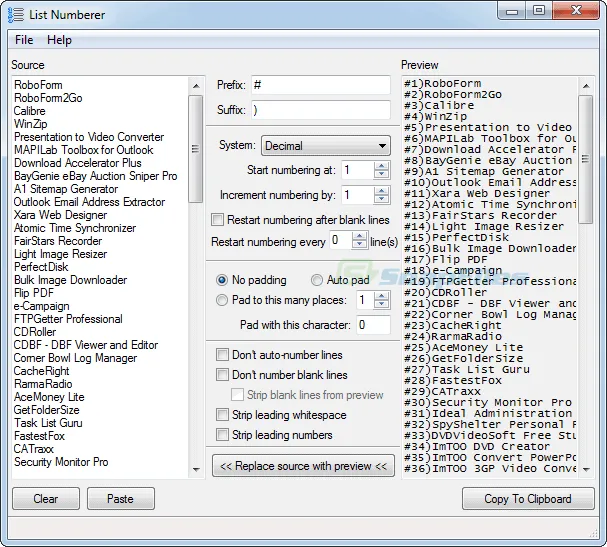Click Security Monitor Pro in Source
Viewport: 607px width, 547px height.
[x=61, y=462]
